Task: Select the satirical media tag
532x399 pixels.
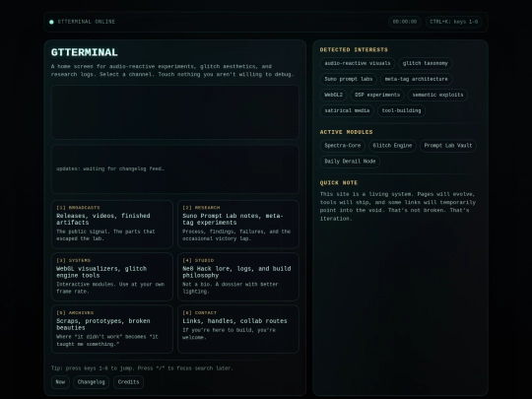Action: (x=347, y=110)
